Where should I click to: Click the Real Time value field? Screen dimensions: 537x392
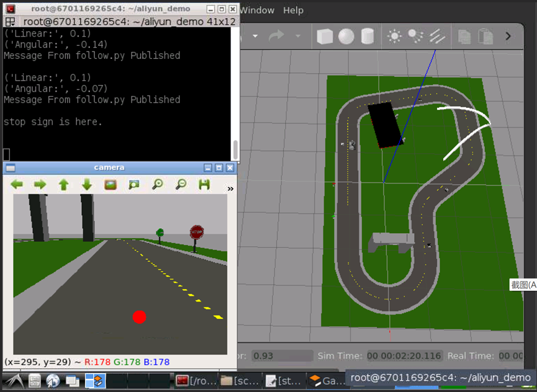[x=511, y=356]
